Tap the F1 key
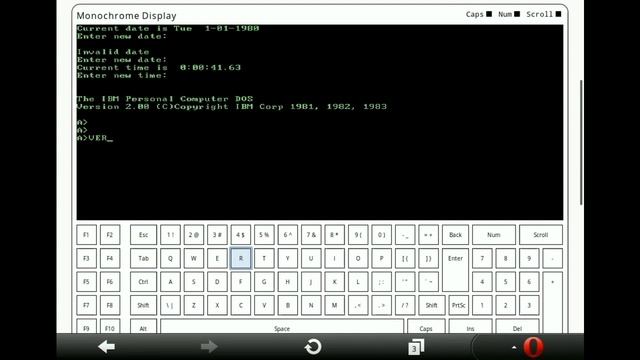The image size is (640, 360). coord(86,235)
